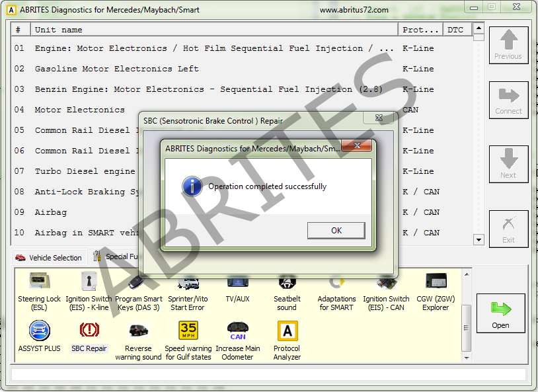Click the Next arrow button
The image size is (538, 392).
[508, 164]
